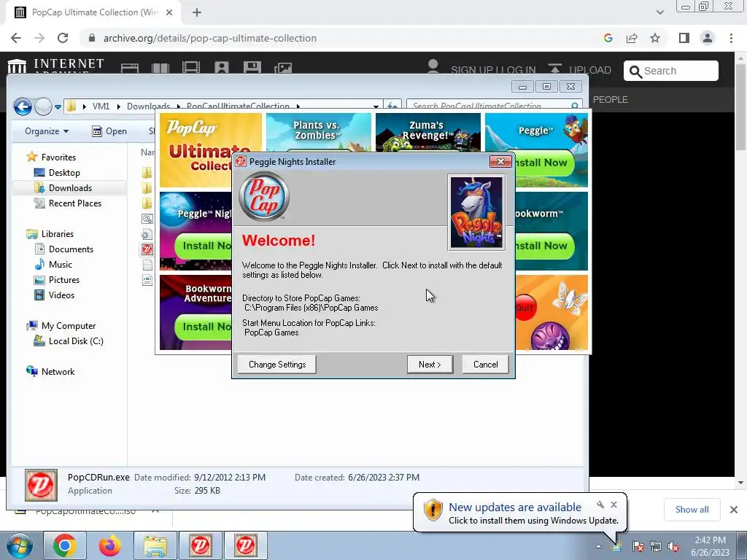
Task: Cancel the Peggle Nights Installer
Action: click(485, 365)
